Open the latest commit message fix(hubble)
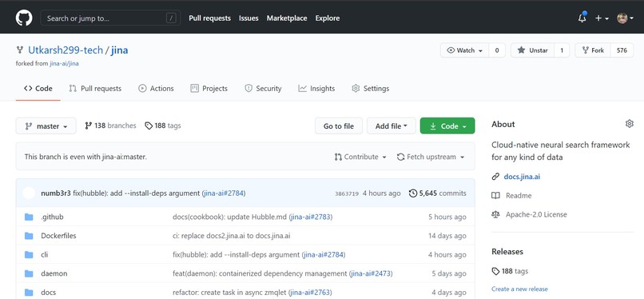The image size is (644, 299). coord(137,193)
